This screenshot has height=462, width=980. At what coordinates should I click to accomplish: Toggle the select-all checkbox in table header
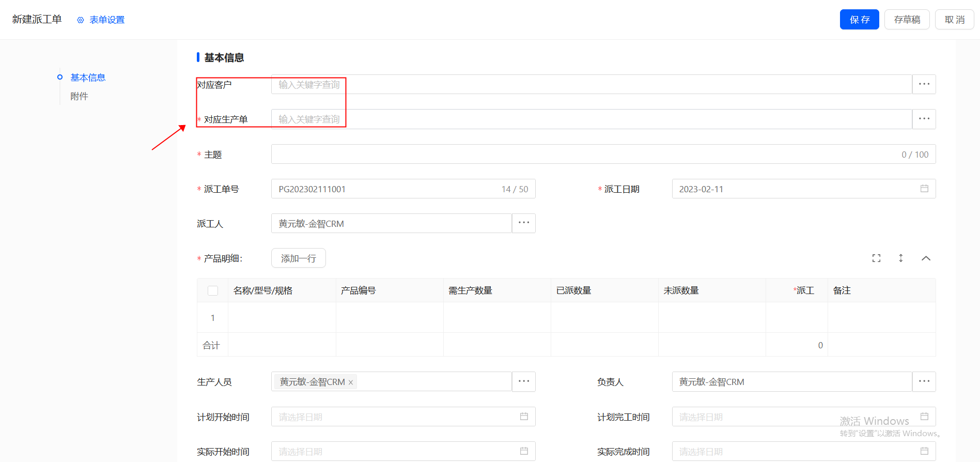(213, 290)
